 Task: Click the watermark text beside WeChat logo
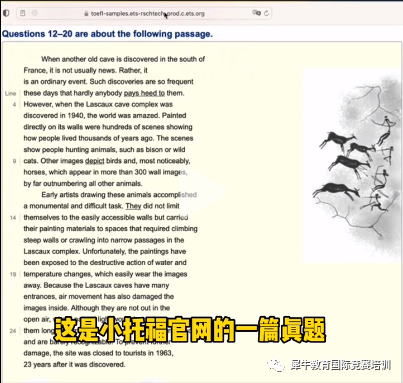pyautogui.click(x=340, y=365)
